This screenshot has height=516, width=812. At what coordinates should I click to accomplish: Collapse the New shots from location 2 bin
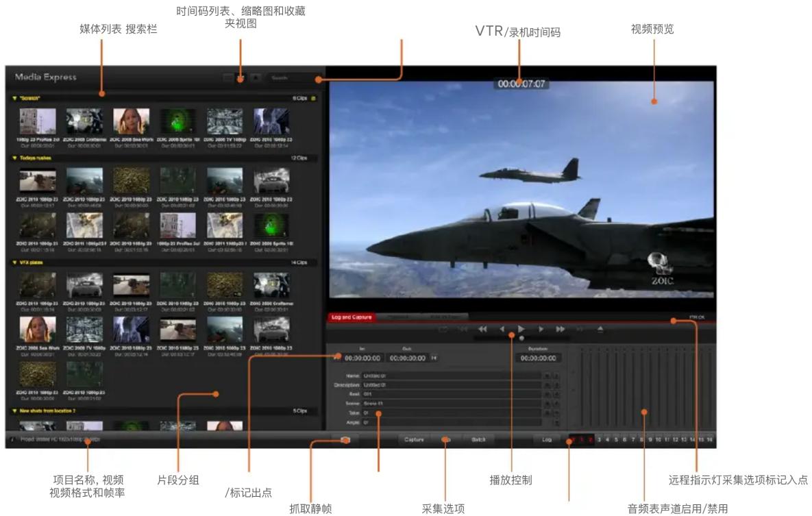(x=14, y=411)
